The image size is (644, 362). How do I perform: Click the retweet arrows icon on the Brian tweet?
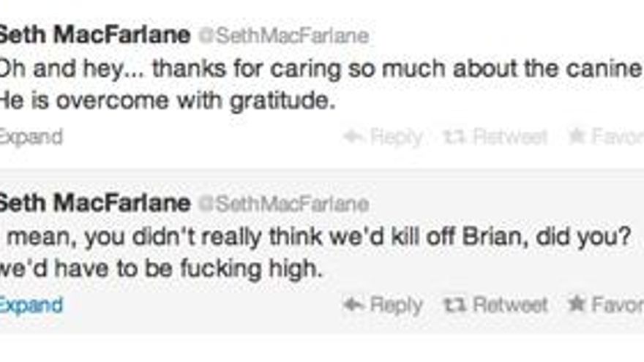pos(454,304)
